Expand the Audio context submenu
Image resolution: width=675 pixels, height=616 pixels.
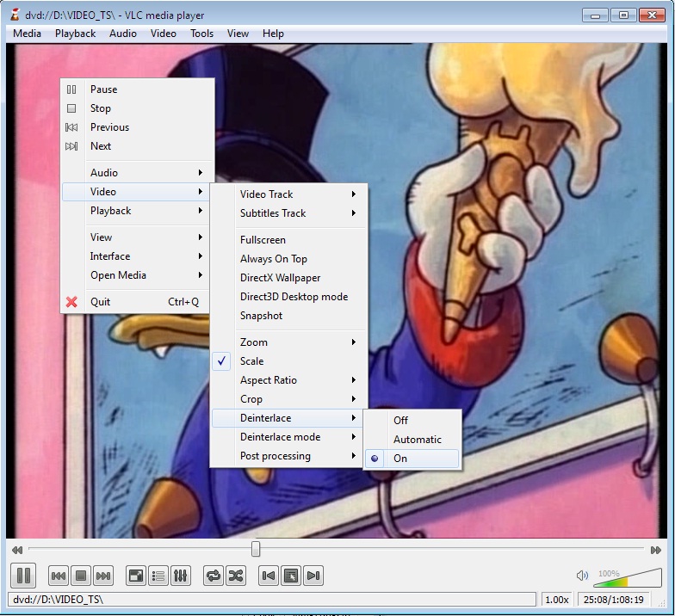(137, 173)
